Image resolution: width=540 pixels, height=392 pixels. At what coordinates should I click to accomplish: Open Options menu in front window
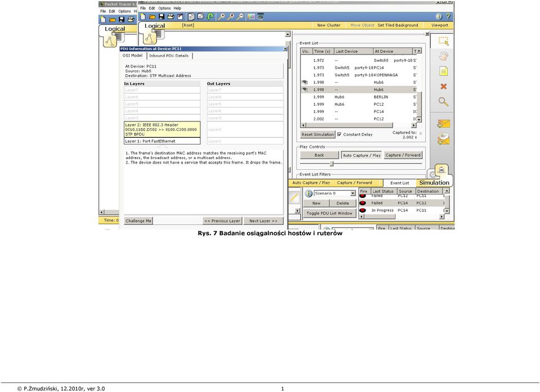tap(164, 8)
